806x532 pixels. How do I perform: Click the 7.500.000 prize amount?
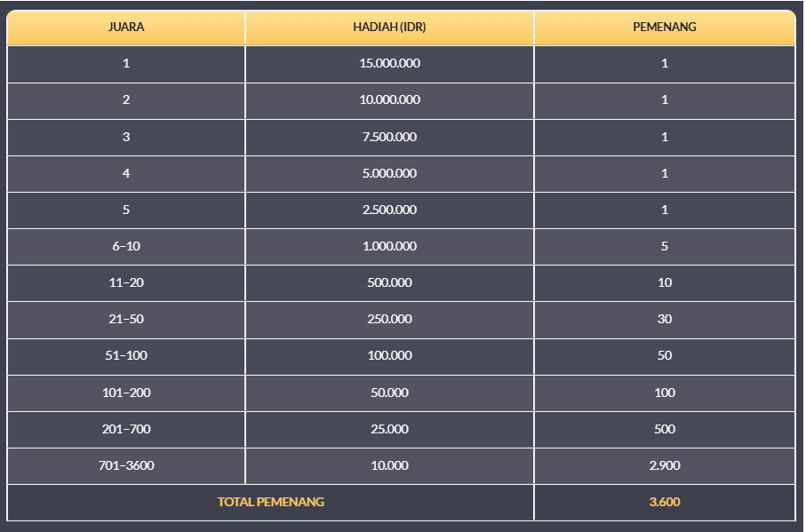(x=389, y=137)
